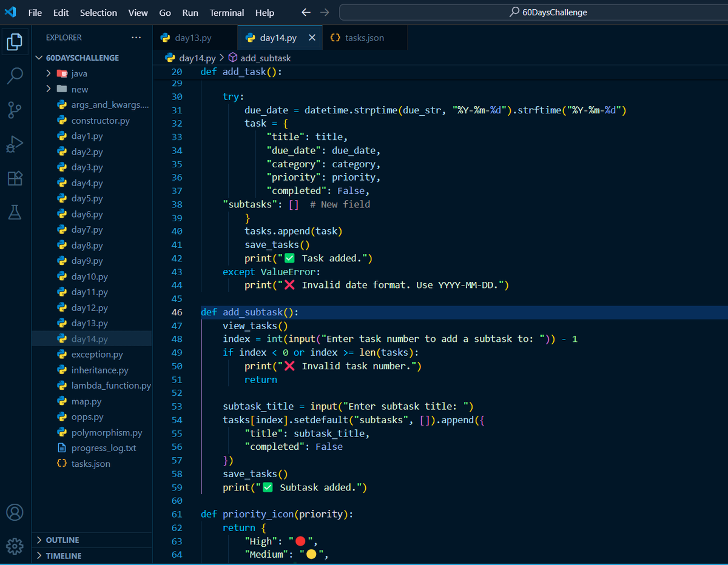Image resolution: width=728 pixels, height=565 pixels.
Task: Click the Python icon beside day14.py breadcrumb
Action: [170, 58]
